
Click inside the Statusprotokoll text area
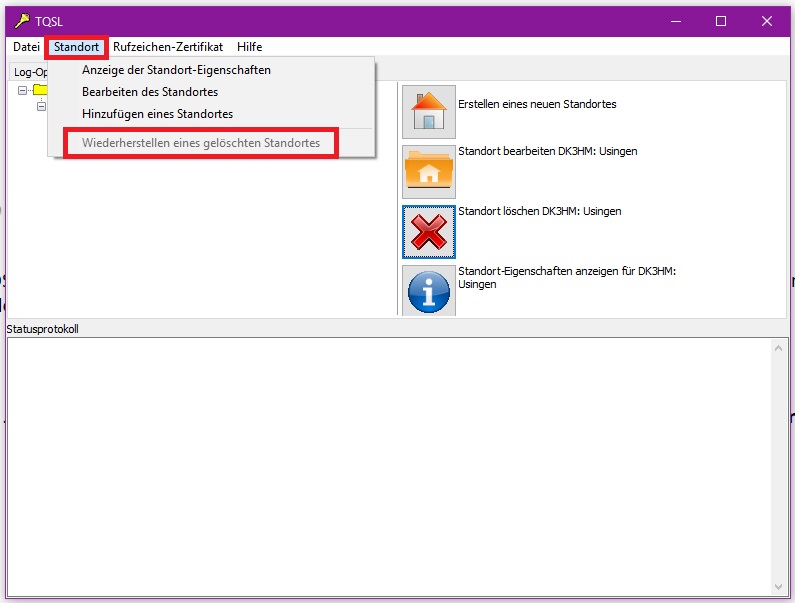(x=389, y=467)
